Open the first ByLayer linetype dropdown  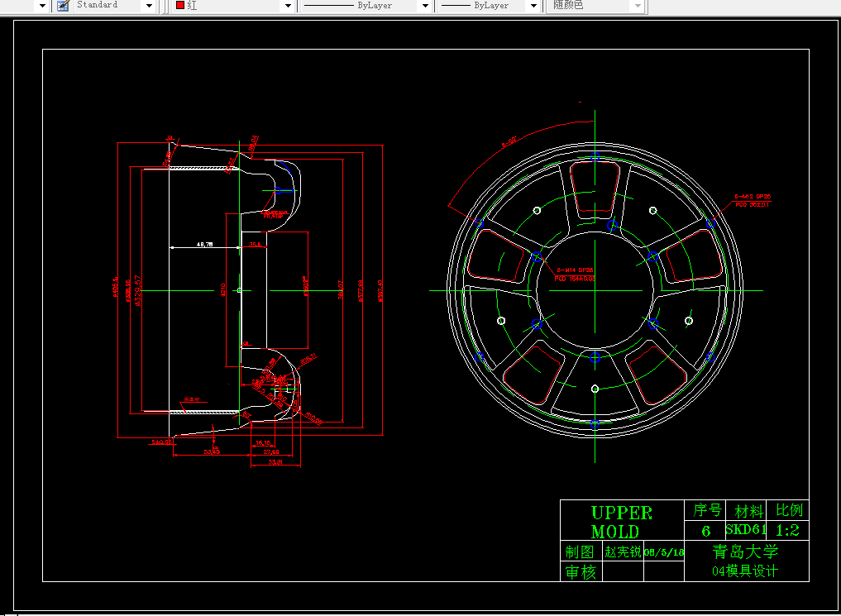425,6
